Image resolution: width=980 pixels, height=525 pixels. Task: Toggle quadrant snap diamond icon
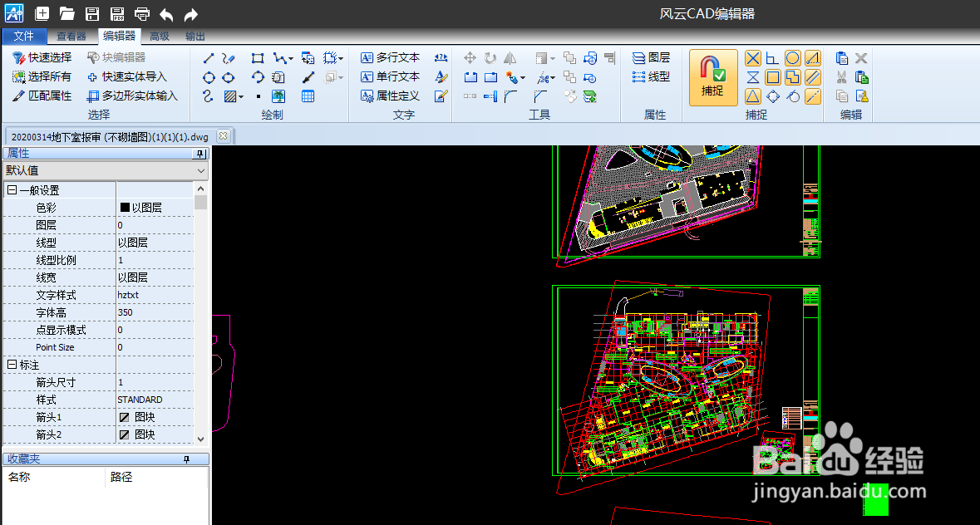point(773,96)
